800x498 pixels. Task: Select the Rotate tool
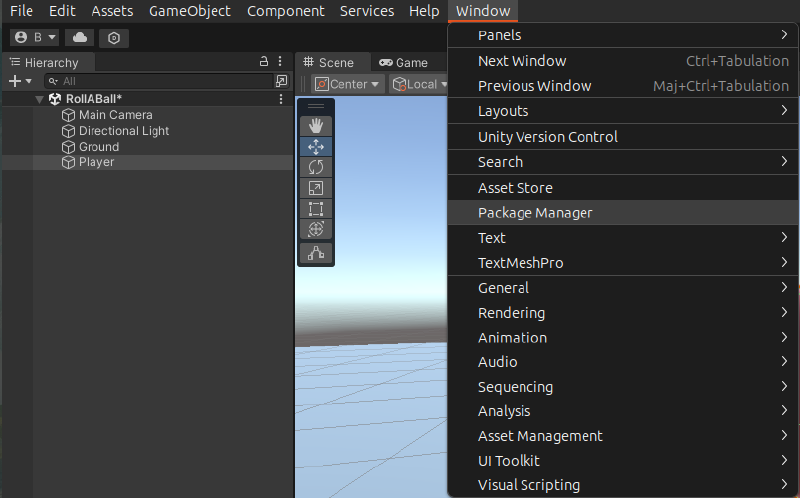click(x=316, y=167)
